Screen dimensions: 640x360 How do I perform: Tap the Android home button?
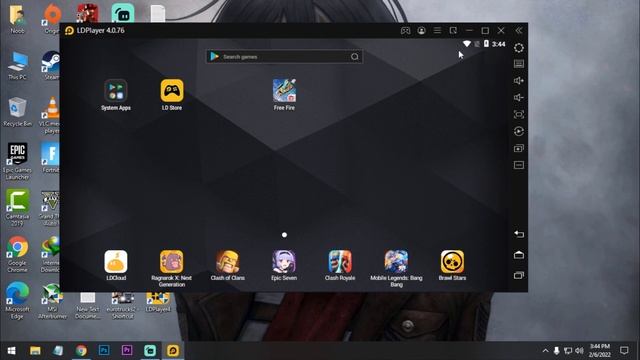pos(519,255)
